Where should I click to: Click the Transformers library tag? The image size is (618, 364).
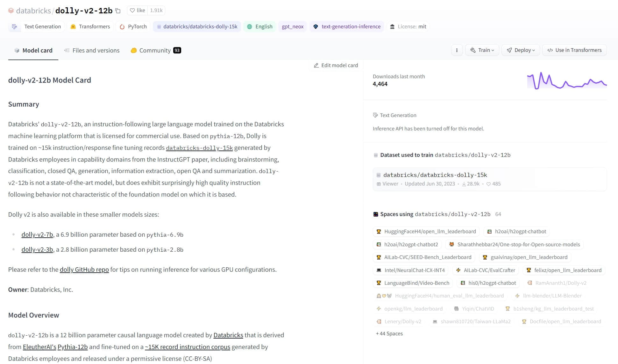[90, 27]
